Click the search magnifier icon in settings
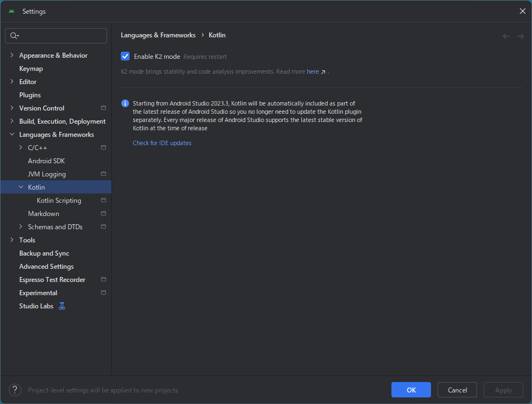The width and height of the screenshot is (532, 404). pyautogui.click(x=14, y=36)
